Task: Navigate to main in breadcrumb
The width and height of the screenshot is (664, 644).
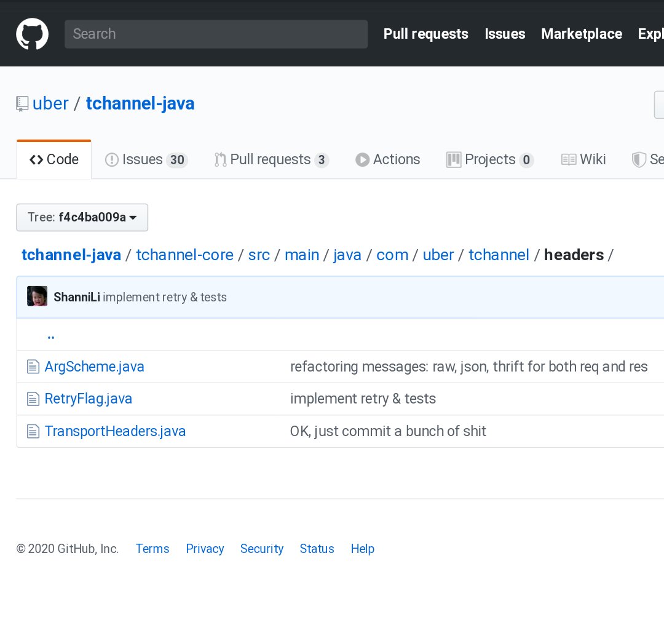Action: click(x=301, y=255)
